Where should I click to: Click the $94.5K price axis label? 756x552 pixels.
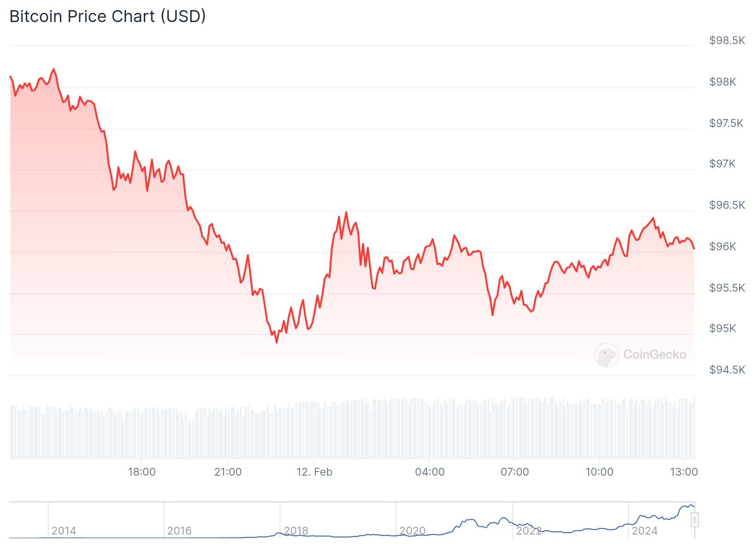coord(727,370)
